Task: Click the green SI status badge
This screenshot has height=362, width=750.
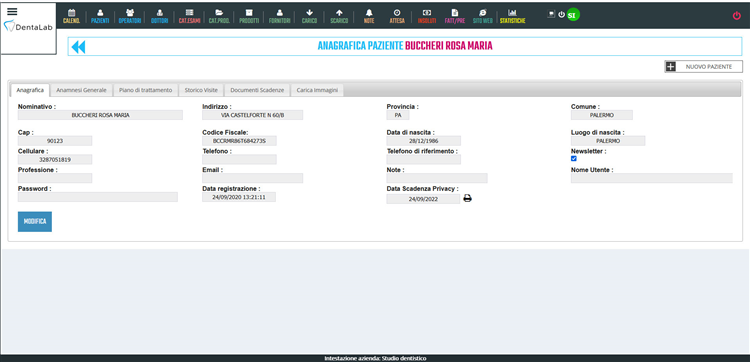Action: (x=573, y=15)
